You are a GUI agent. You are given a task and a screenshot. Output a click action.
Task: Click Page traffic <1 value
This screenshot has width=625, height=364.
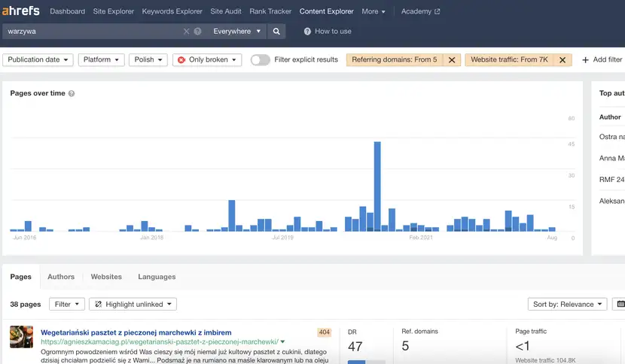pyautogui.click(x=523, y=346)
